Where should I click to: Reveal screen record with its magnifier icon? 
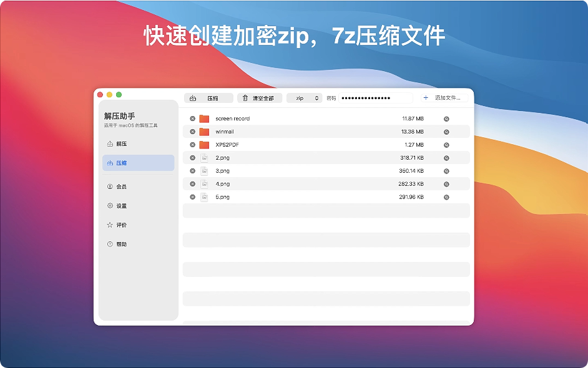click(x=446, y=119)
